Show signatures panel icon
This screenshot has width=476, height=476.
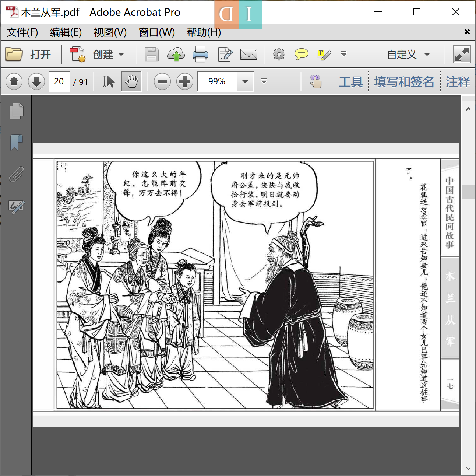[17, 207]
